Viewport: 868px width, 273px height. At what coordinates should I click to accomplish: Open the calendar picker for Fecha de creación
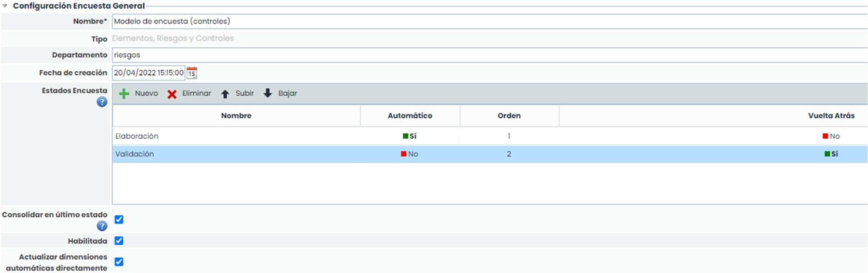click(192, 73)
